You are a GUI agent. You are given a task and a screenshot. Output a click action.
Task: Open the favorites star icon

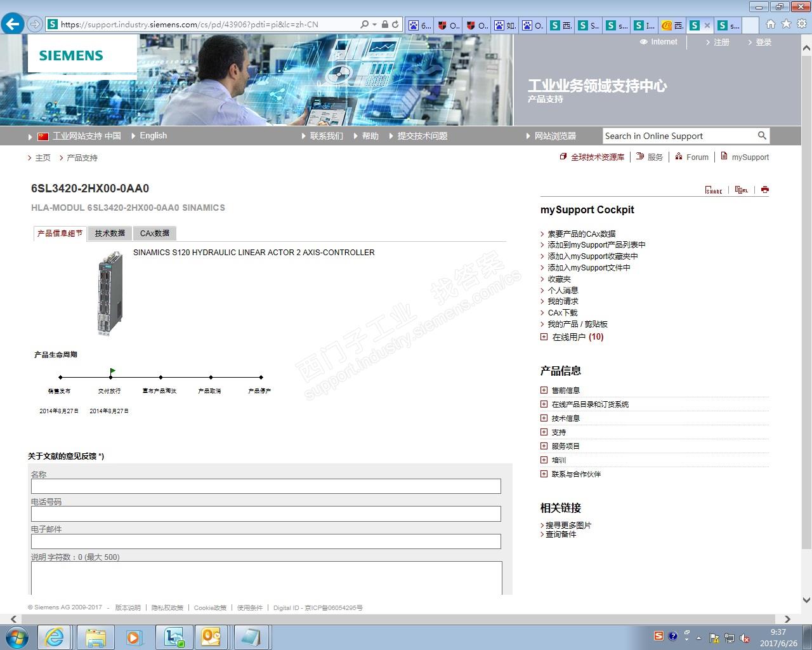(x=786, y=24)
